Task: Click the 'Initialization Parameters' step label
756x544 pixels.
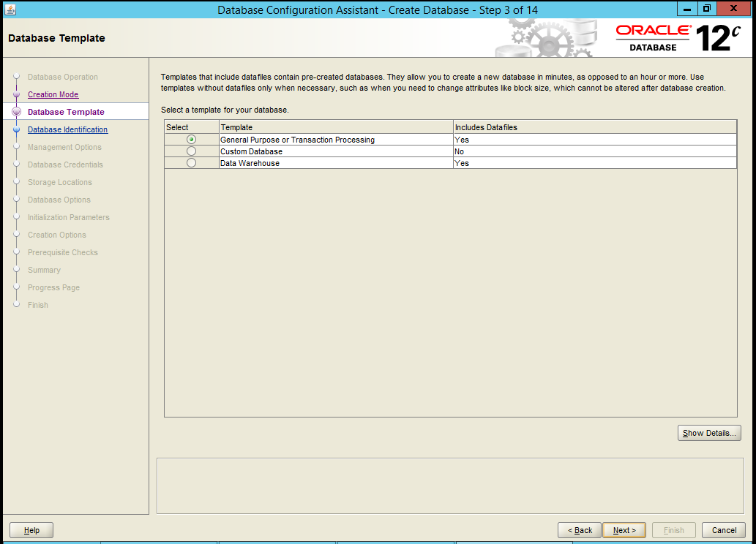Action: (x=69, y=217)
